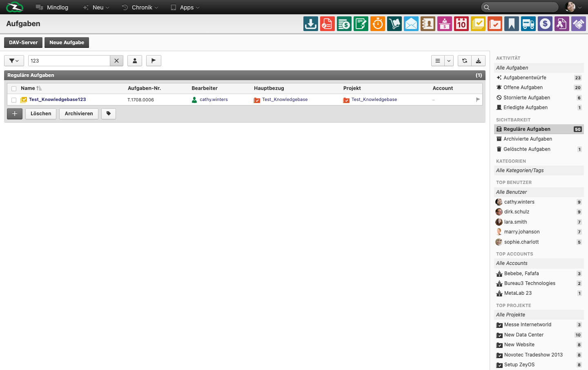Open Projekt column link Test_Knowledgebase

tap(374, 99)
